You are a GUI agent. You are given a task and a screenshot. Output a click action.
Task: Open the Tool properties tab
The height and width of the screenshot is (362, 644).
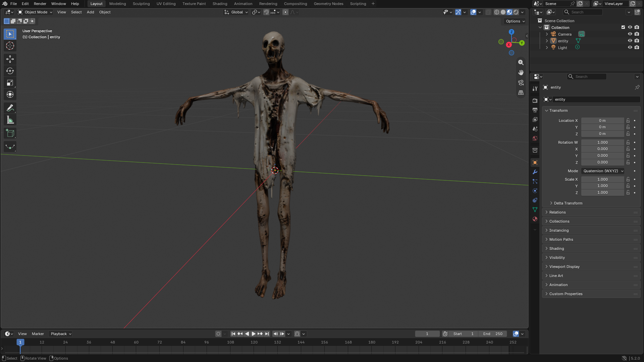tap(535, 89)
